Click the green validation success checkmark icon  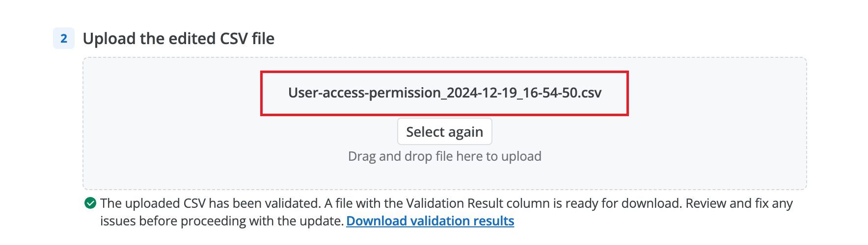(90, 203)
